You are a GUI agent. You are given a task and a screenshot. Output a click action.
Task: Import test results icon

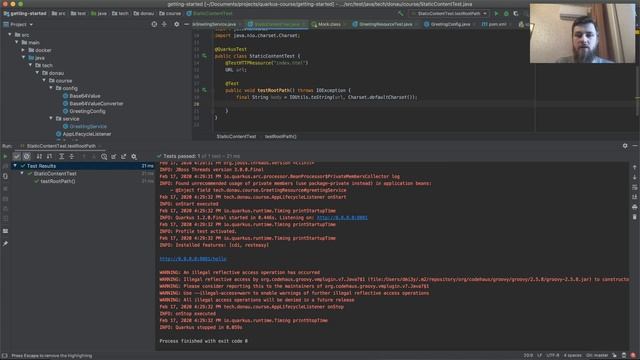click(114, 156)
